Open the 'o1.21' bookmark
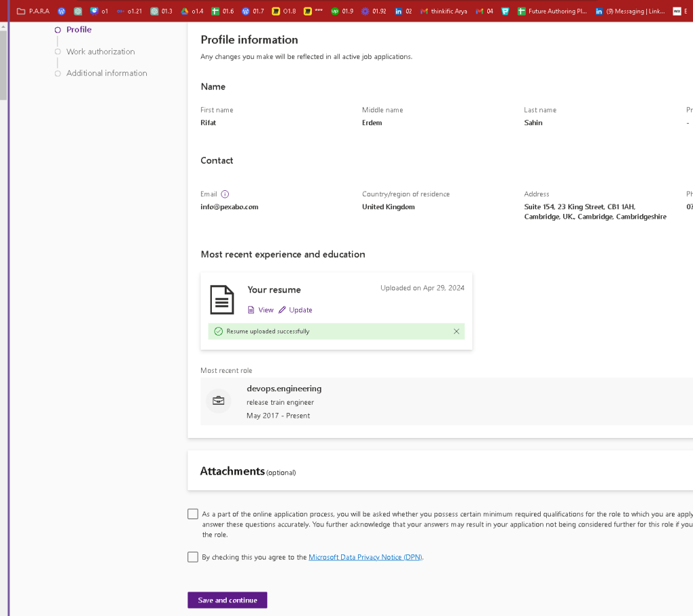Image resolution: width=693 pixels, height=616 pixels. point(129,11)
